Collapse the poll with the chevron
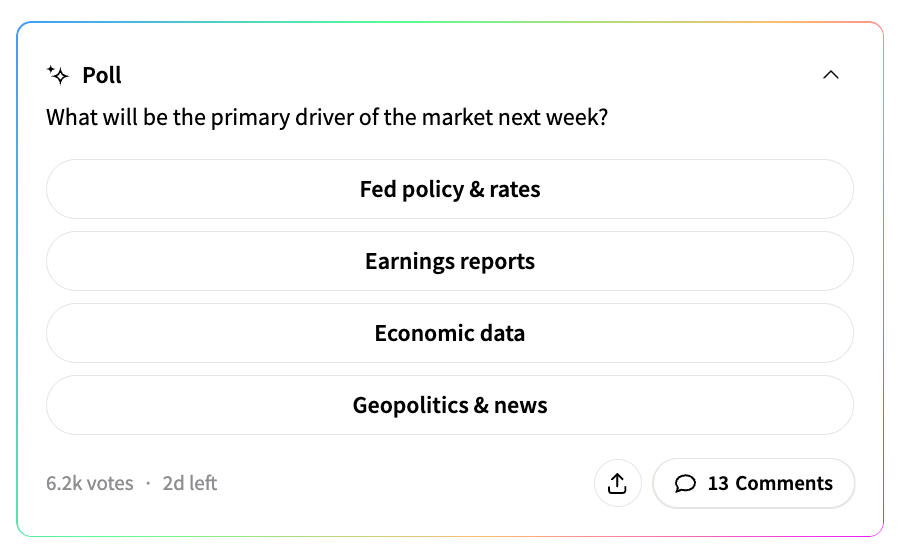Viewport: 910px width, 552px height. coord(830,75)
